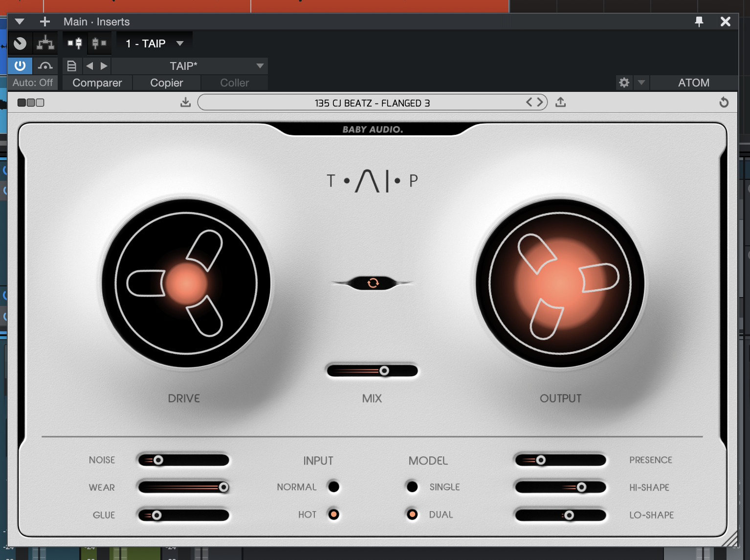Select SINGLE model mode

412,487
